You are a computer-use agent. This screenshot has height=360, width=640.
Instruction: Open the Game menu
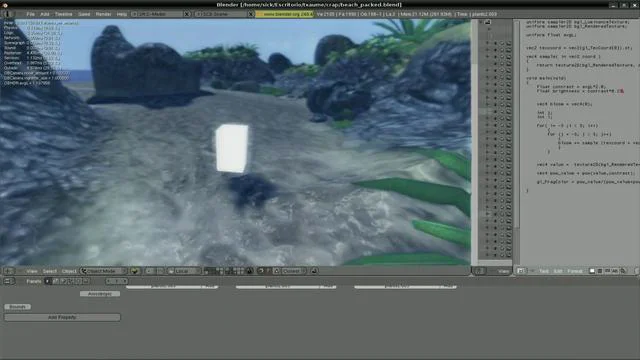point(84,14)
